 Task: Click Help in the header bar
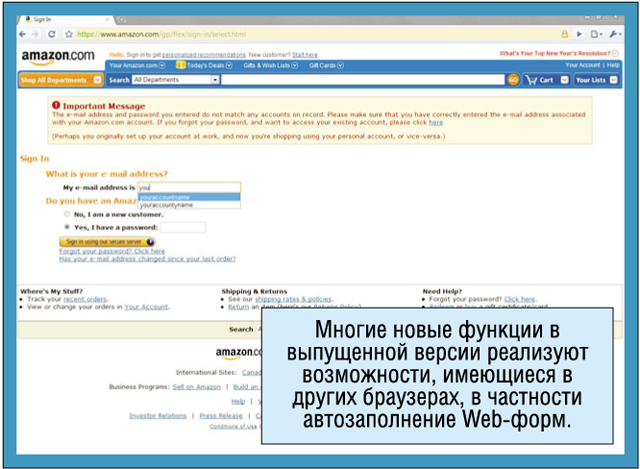tap(613, 65)
